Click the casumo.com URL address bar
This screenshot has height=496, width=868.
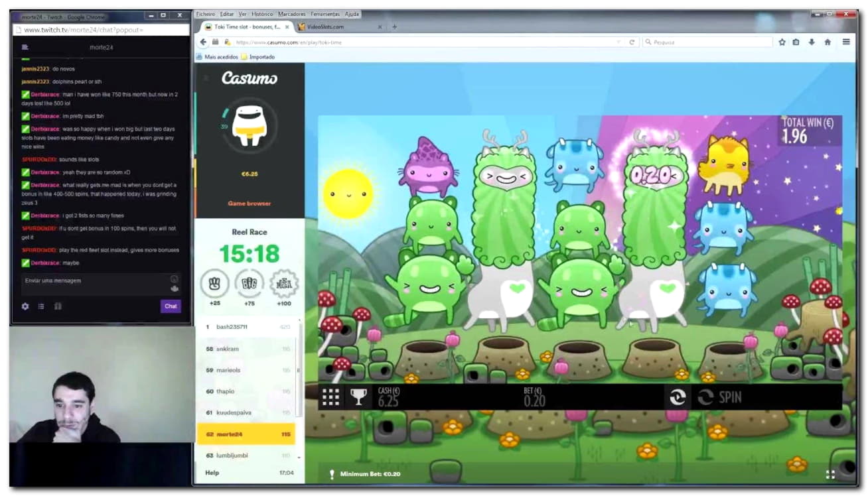point(425,42)
